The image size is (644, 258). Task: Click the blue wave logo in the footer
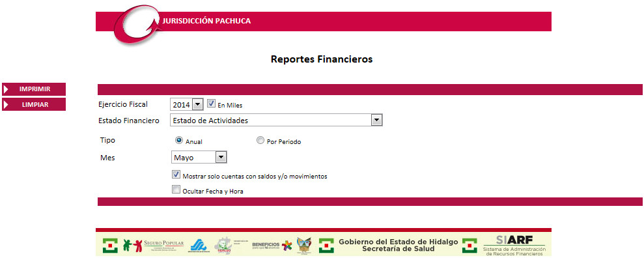[199, 245]
